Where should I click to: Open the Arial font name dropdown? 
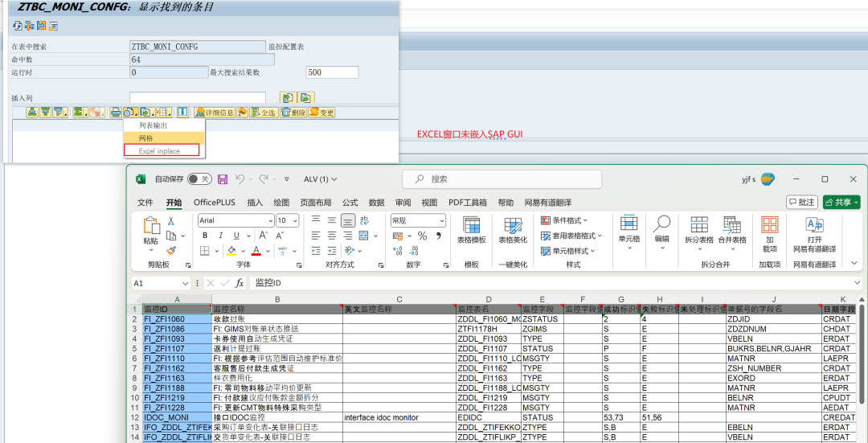point(271,220)
